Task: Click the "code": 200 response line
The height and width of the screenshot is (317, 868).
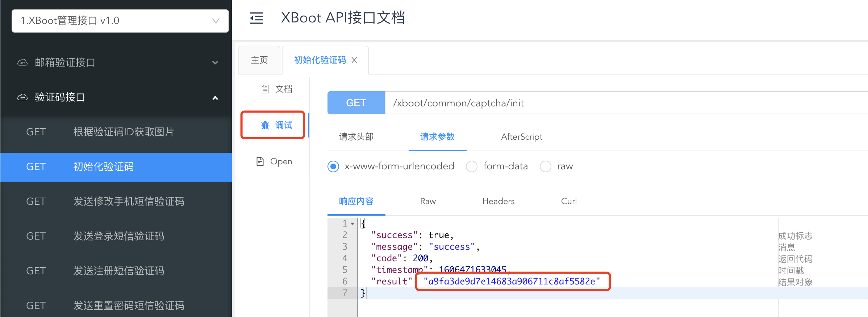Action: pyautogui.click(x=402, y=258)
